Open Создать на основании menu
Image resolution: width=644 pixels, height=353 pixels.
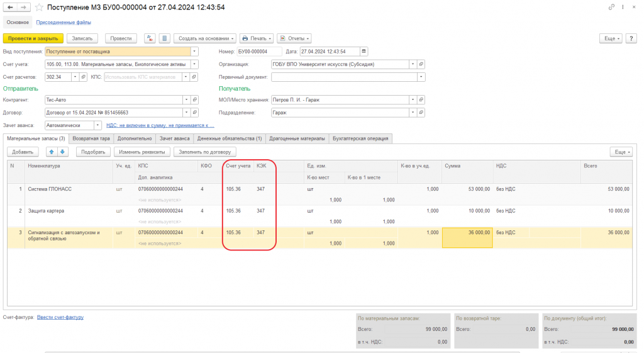pyautogui.click(x=205, y=38)
